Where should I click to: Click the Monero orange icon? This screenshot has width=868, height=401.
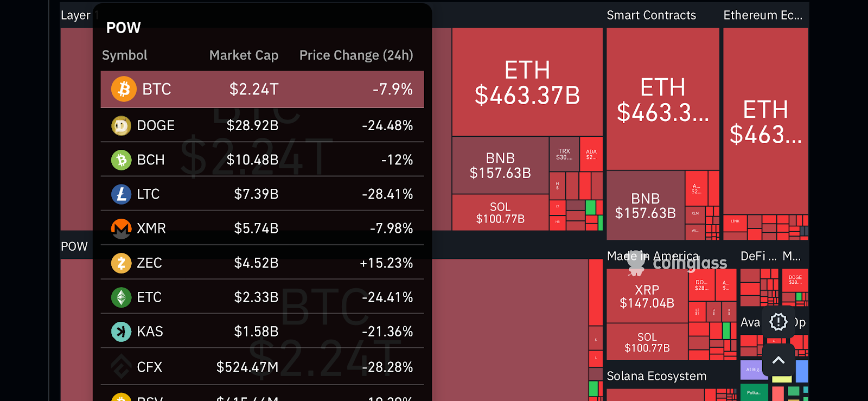coord(121,228)
